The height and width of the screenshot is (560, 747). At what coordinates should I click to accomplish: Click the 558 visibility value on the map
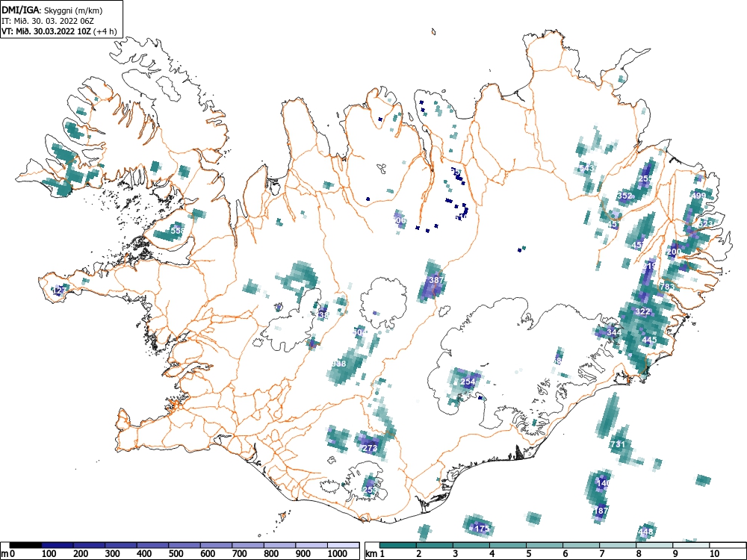[x=177, y=231]
